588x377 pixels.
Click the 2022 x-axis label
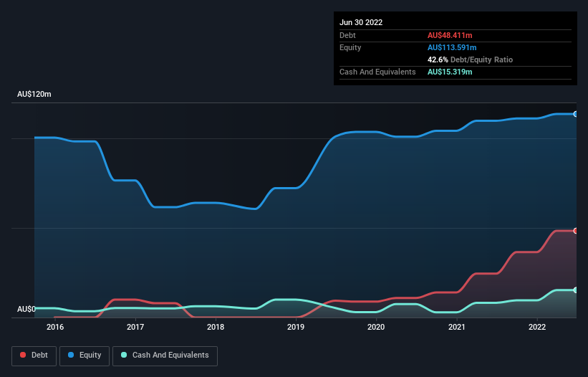coord(537,327)
